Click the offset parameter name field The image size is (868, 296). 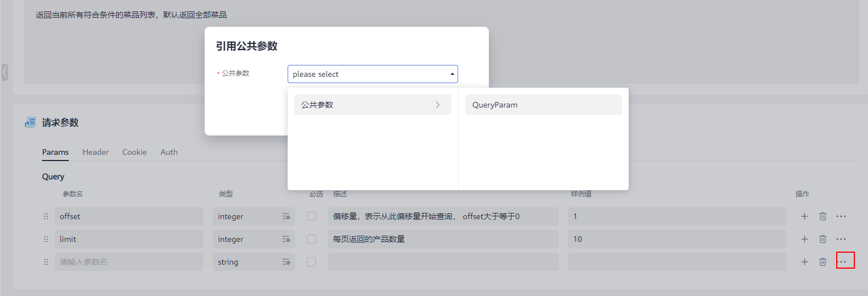point(129,216)
